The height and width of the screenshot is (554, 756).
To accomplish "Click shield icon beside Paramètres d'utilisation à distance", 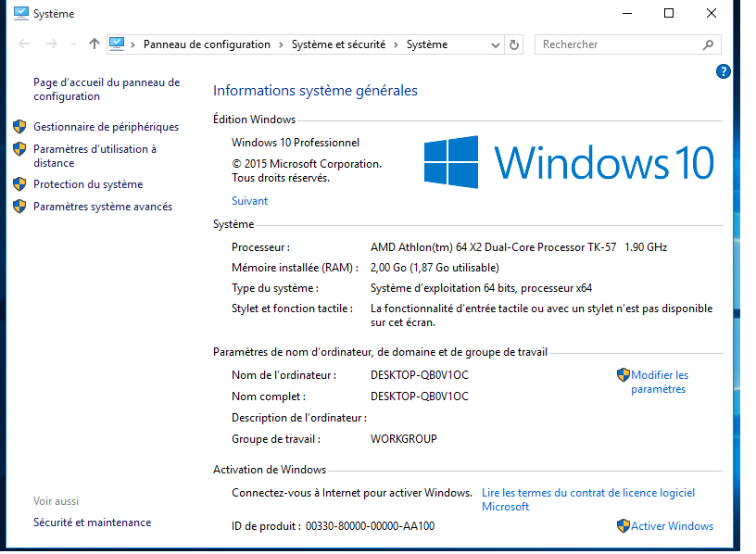I will [19, 149].
